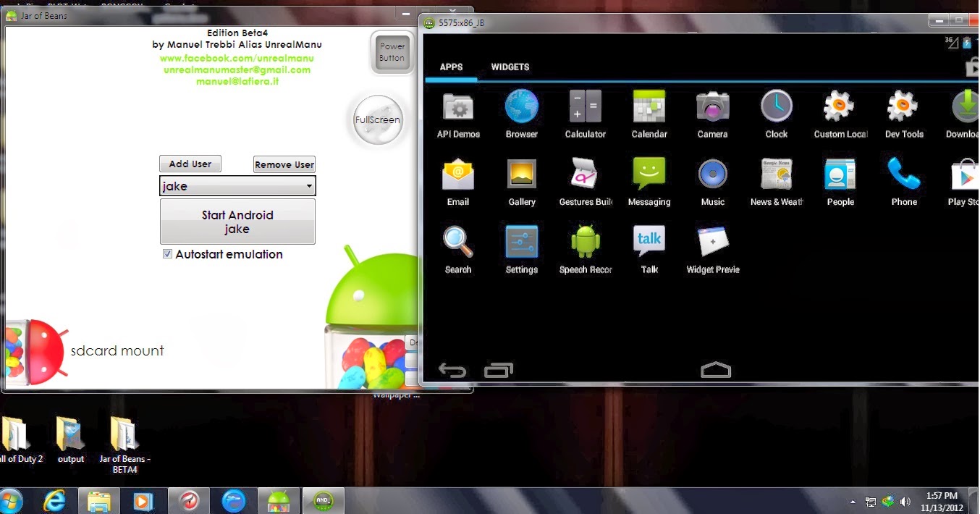
Task: Open the News & Weather app
Action: tap(777, 182)
